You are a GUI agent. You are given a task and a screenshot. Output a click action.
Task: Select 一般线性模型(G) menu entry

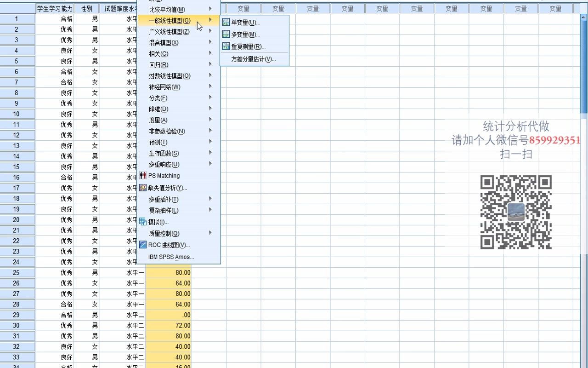179,20
